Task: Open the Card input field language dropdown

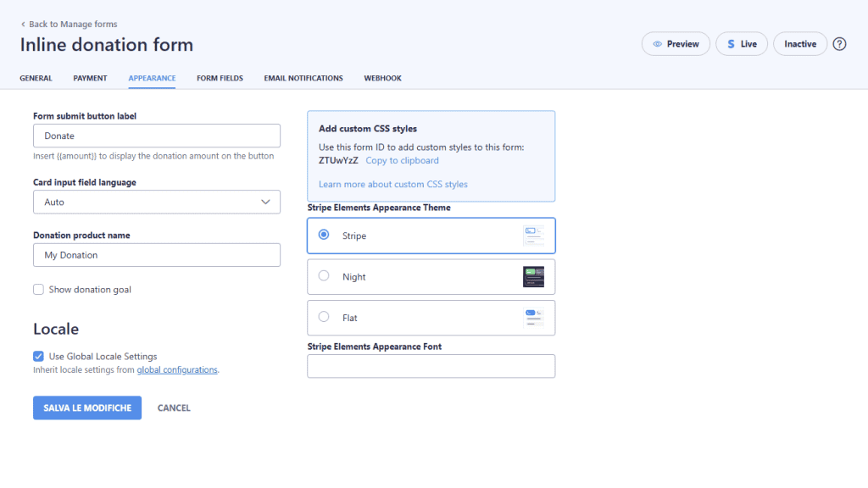Action: tap(157, 202)
